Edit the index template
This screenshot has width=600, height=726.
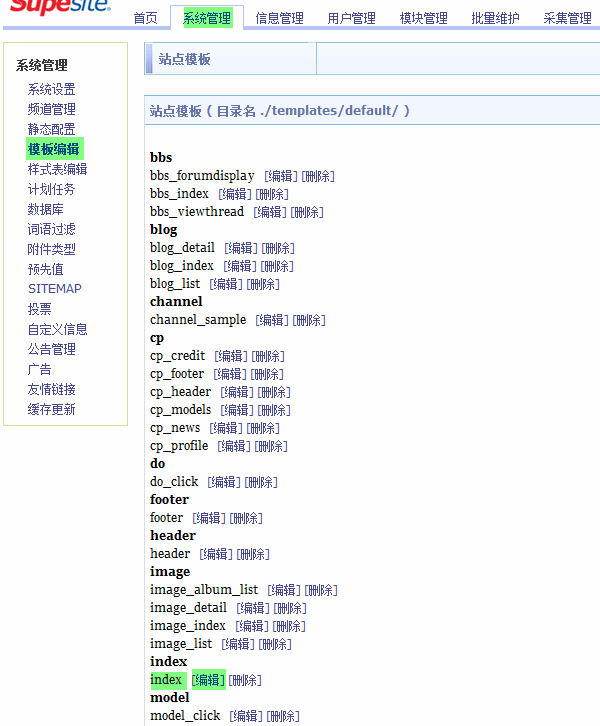[x=208, y=680]
